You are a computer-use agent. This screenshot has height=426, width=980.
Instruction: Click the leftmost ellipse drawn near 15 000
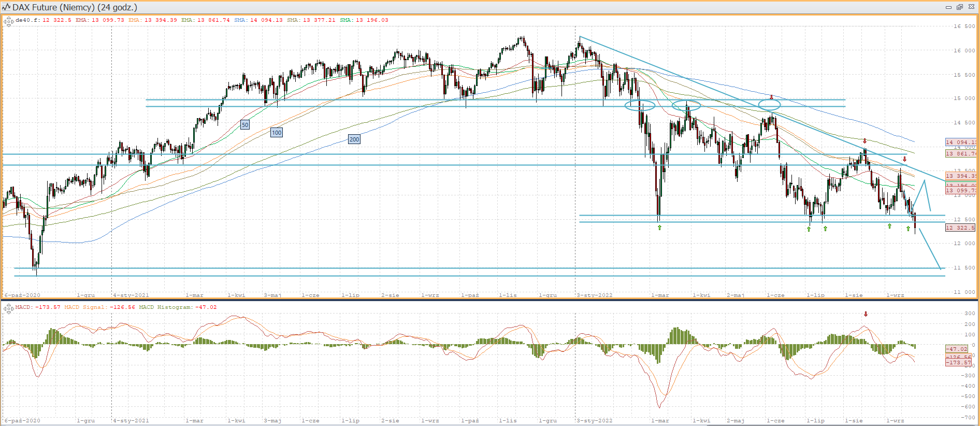640,106
